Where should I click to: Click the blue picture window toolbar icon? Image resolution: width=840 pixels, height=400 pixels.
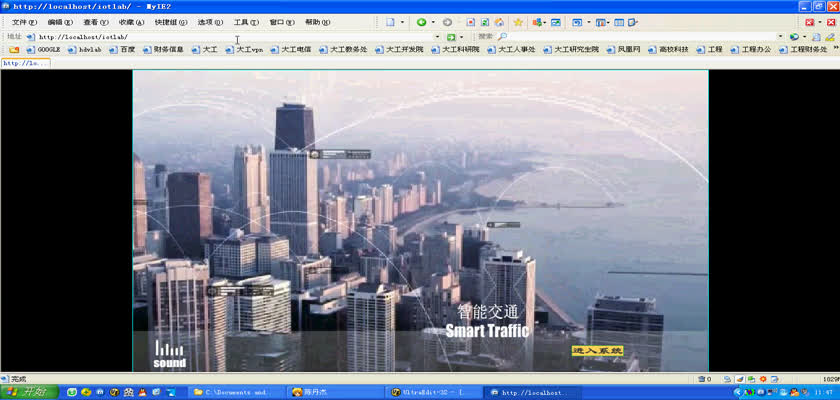[x=556, y=22]
